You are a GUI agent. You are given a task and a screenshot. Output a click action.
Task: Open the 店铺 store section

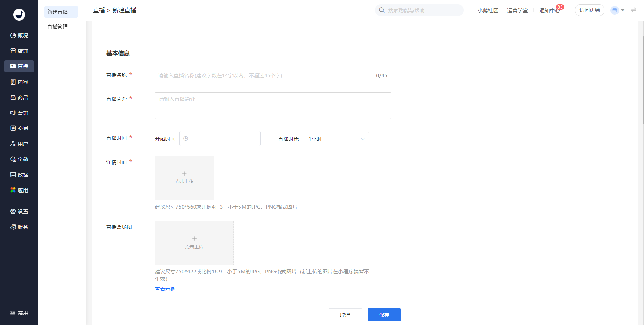click(x=19, y=51)
